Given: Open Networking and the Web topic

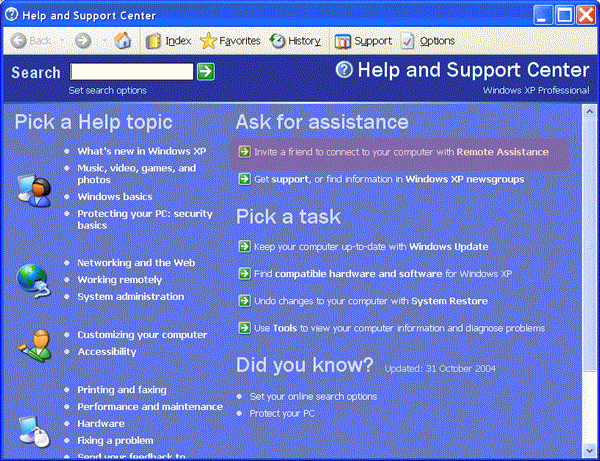Looking at the screenshot, I should [x=136, y=263].
